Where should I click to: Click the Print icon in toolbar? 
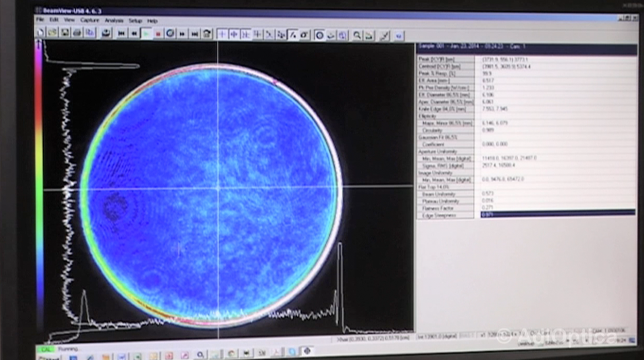tap(77, 33)
